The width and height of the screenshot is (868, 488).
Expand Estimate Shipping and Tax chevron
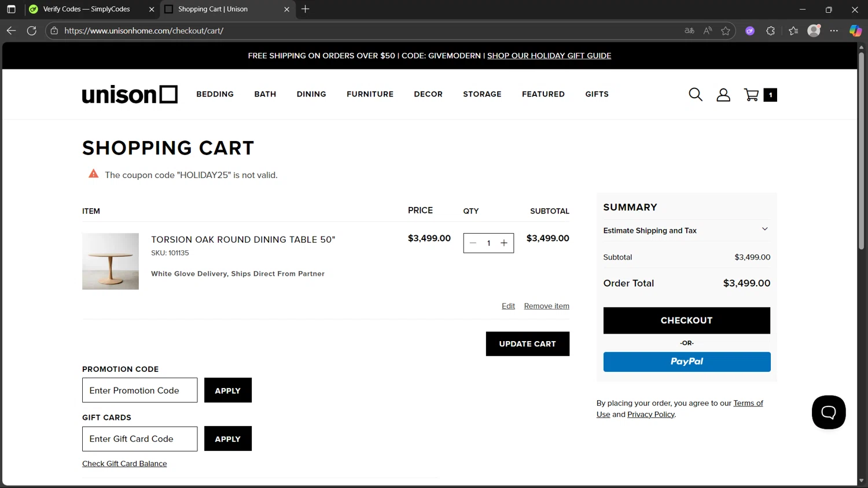pyautogui.click(x=764, y=230)
